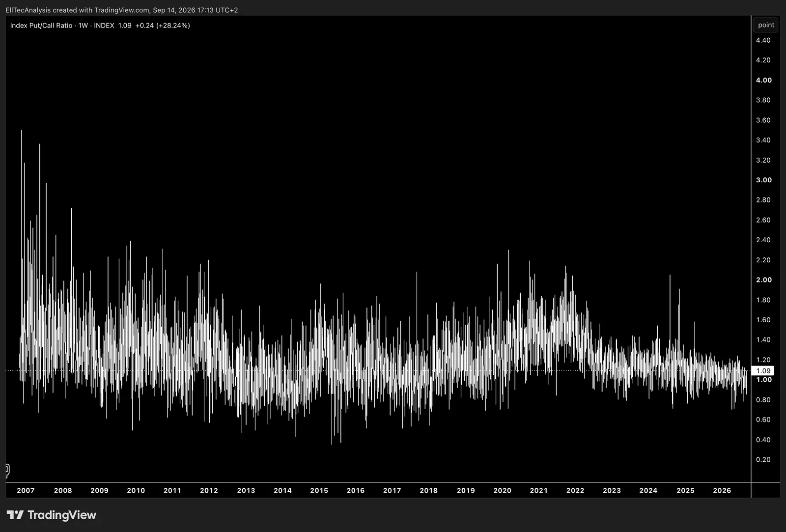This screenshot has height=532, width=786.
Task: Click the 2020 year label on time axis
Action: coord(502,490)
